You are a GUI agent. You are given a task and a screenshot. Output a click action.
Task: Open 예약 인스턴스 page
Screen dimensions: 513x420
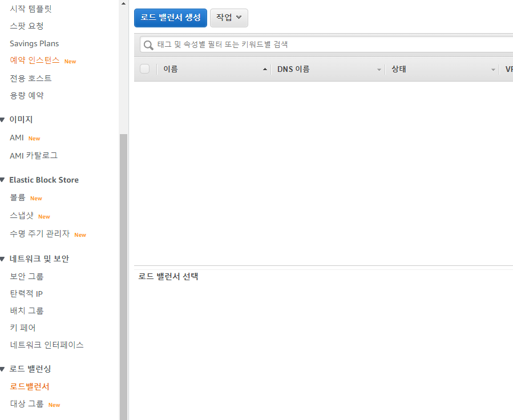coord(35,60)
